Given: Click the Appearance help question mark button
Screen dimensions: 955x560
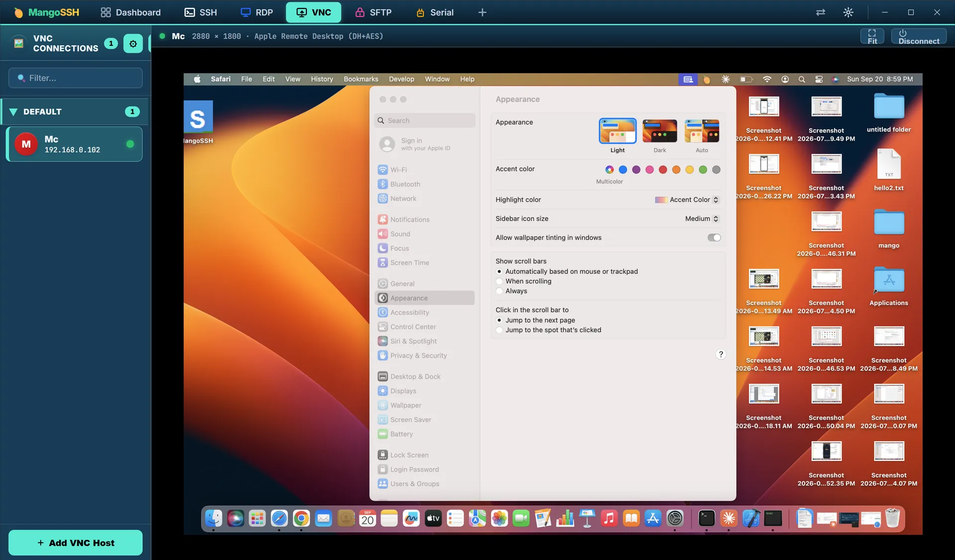Looking at the screenshot, I should point(721,355).
